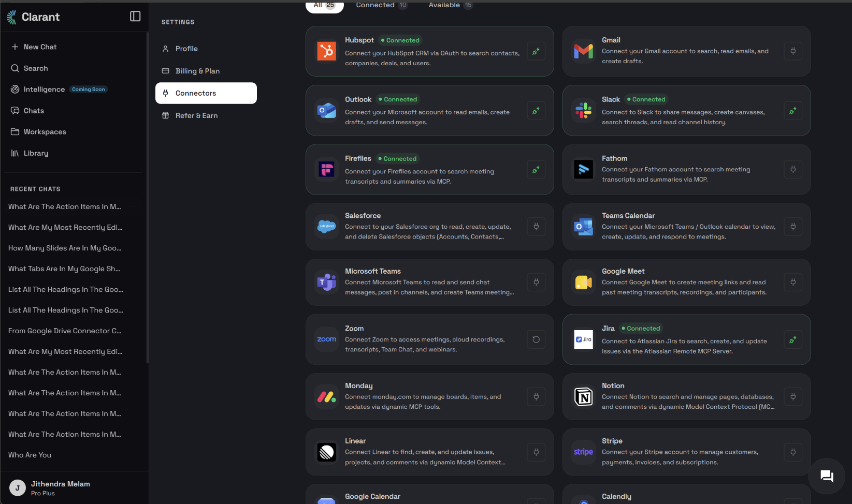Click the Jira connector logo
Viewport: 852px width, 504px height.
click(584, 339)
